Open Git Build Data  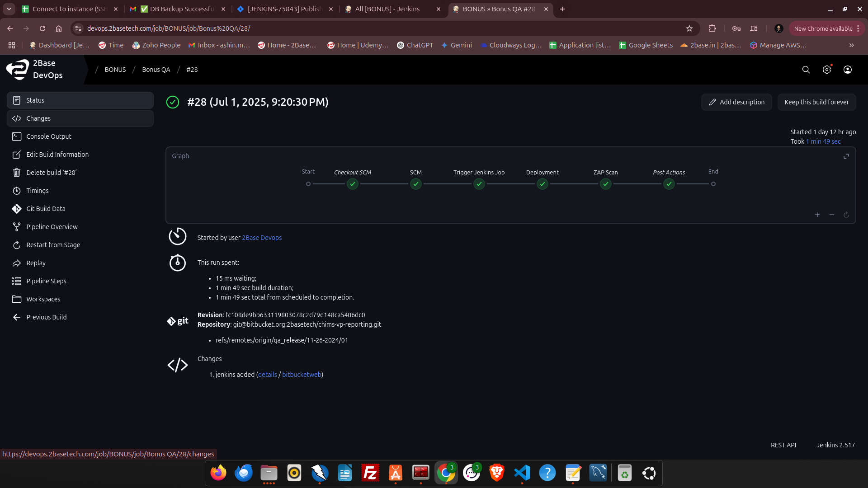coord(80,209)
